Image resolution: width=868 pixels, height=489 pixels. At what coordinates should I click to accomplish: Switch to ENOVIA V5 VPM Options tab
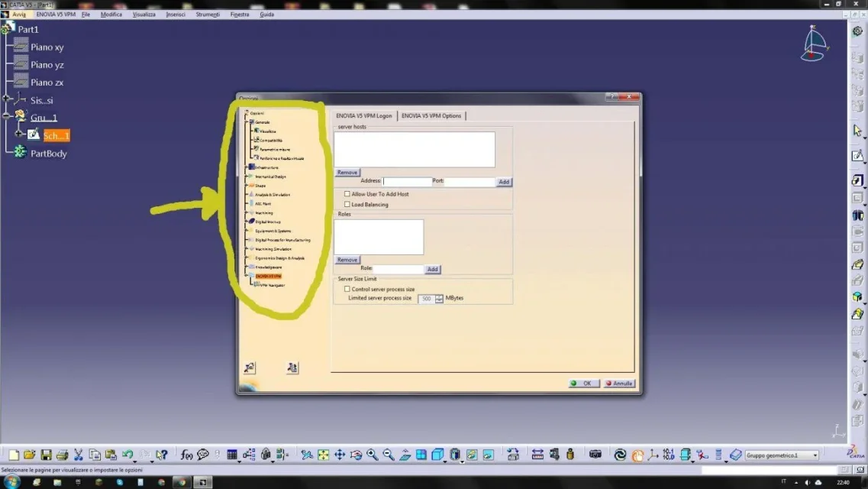pyautogui.click(x=431, y=115)
